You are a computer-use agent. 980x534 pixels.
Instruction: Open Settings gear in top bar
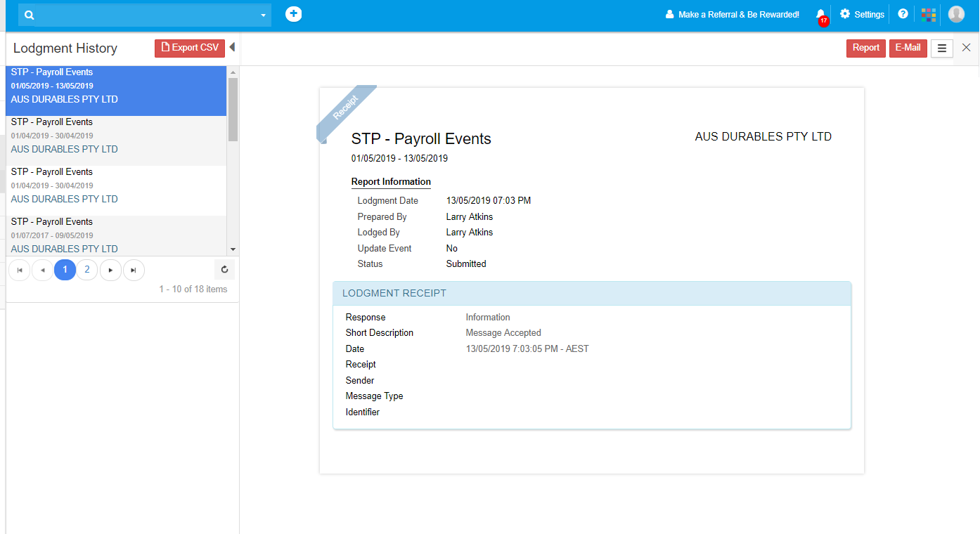(x=862, y=15)
